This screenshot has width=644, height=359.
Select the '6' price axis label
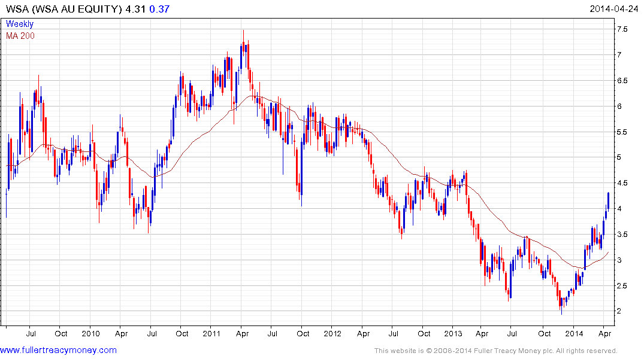(619, 107)
